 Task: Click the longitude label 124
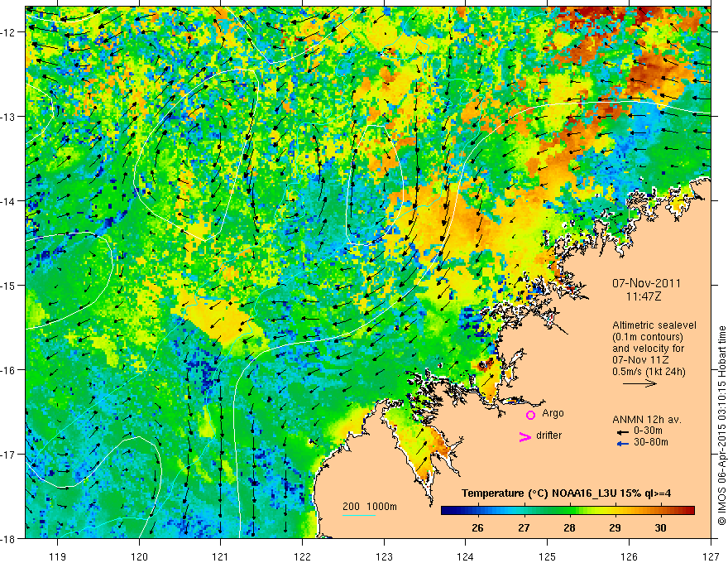click(466, 556)
